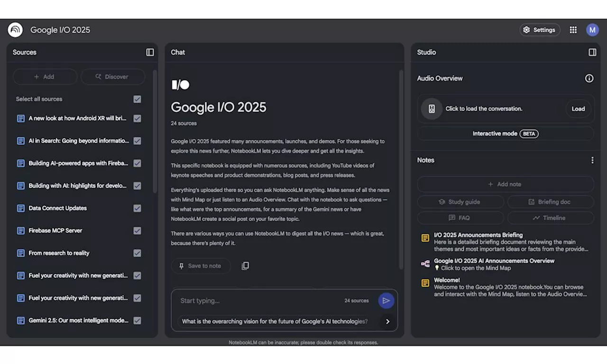Uncheck the Gemini 2.5 source checkbox
Viewport: 607px width, 364px height.
pos(137,320)
